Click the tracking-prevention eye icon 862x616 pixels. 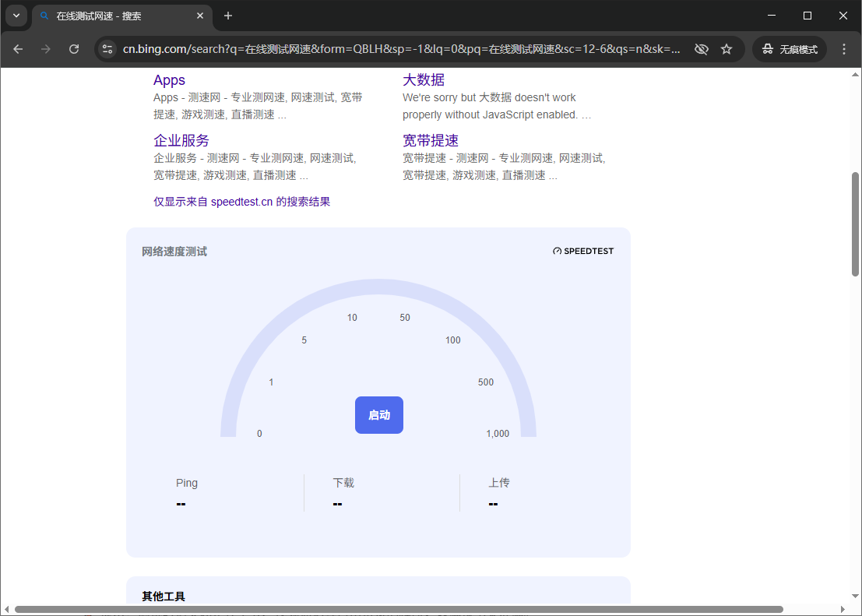(701, 48)
